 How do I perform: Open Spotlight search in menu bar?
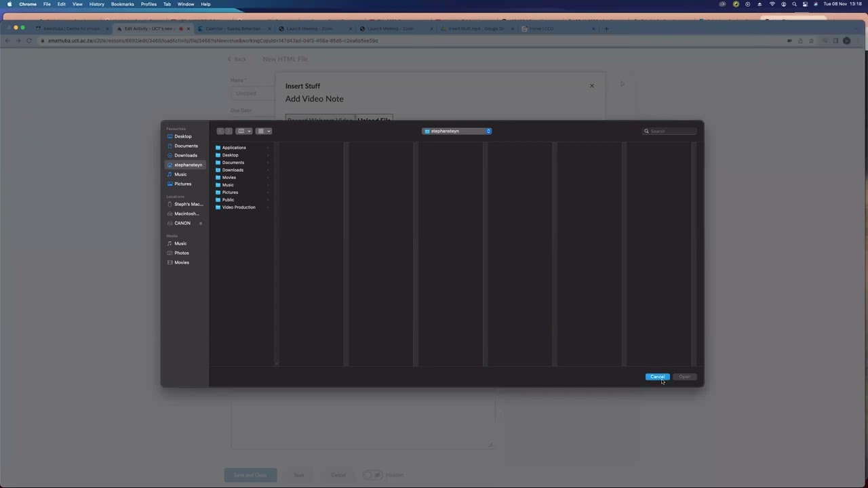coord(794,4)
